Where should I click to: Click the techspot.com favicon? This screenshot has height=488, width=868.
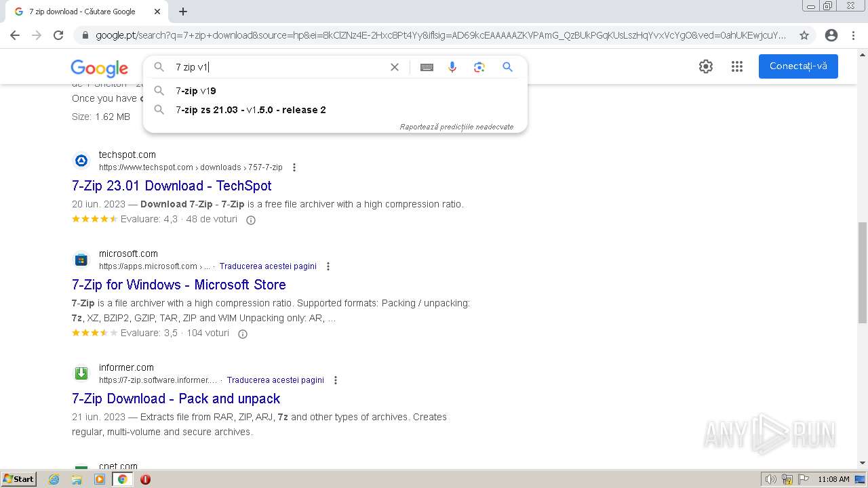(81, 161)
